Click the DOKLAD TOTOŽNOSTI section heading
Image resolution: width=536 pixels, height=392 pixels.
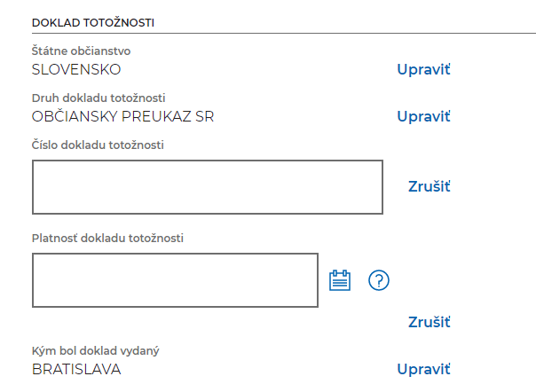point(93,23)
